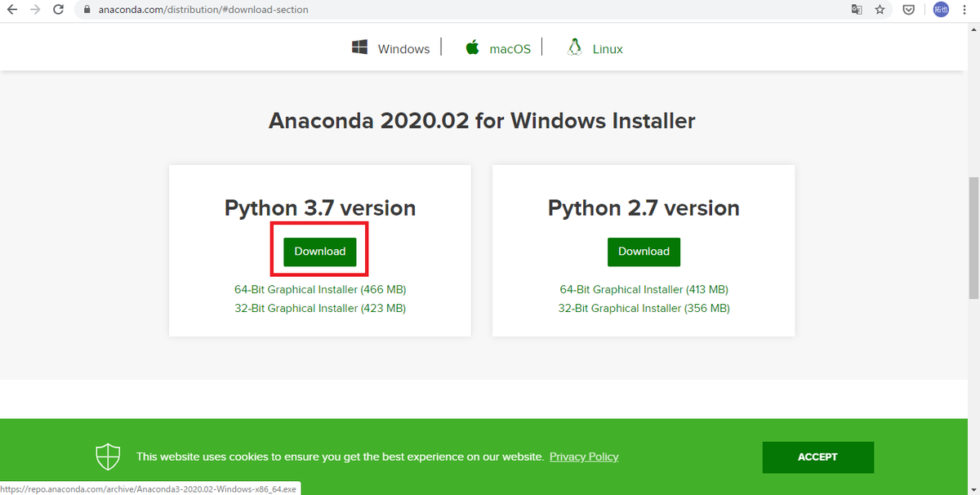This screenshot has height=495, width=980.
Task: Open the browser profile avatar
Action: point(941,10)
